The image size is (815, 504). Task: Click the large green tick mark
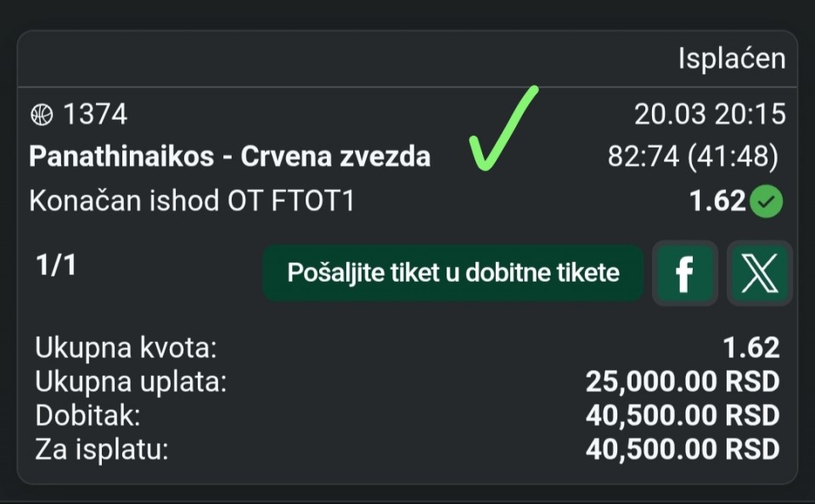pos(503,127)
